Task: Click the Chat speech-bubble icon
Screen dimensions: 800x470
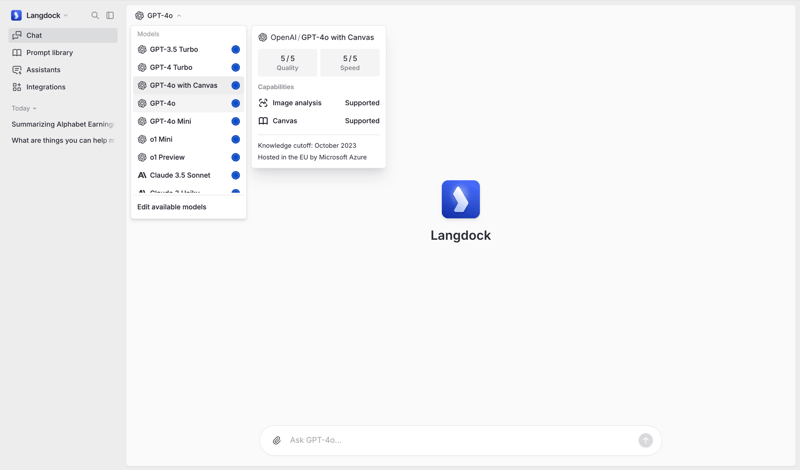Action: coord(17,35)
